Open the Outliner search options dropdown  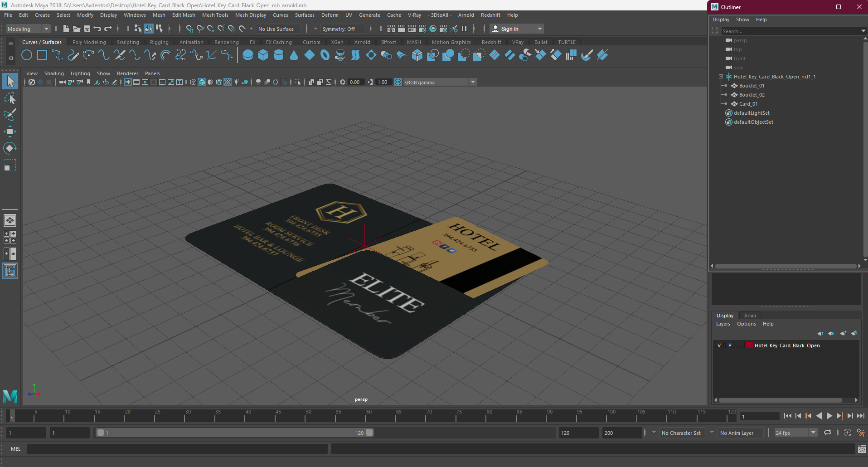[863, 31]
